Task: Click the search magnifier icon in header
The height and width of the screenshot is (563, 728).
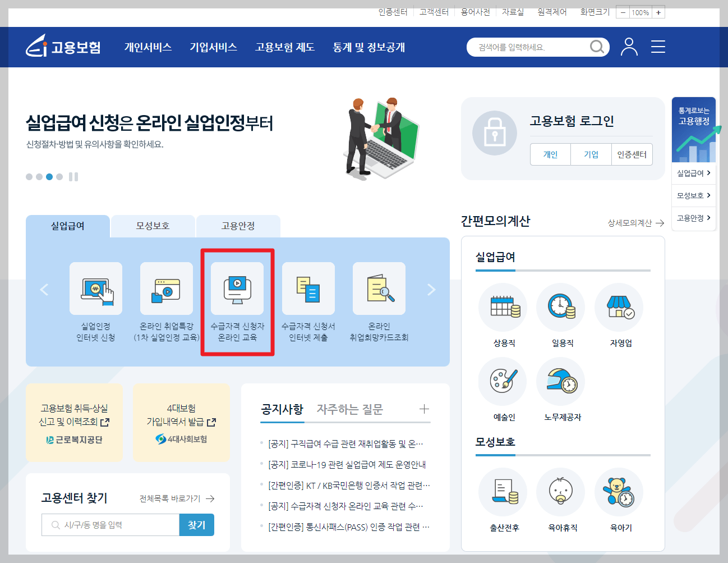Action: coord(597,47)
